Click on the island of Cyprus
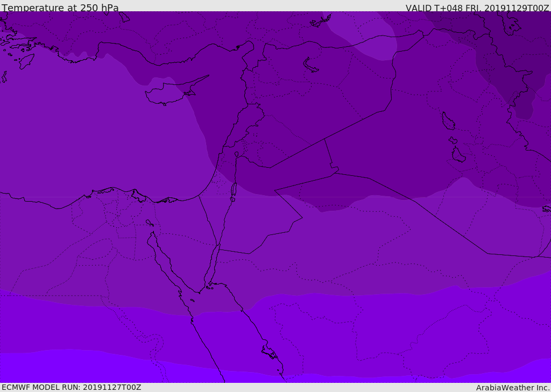Image resolution: width=551 pixels, height=392 pixels. pyautogui.click(x=172, y=92)
